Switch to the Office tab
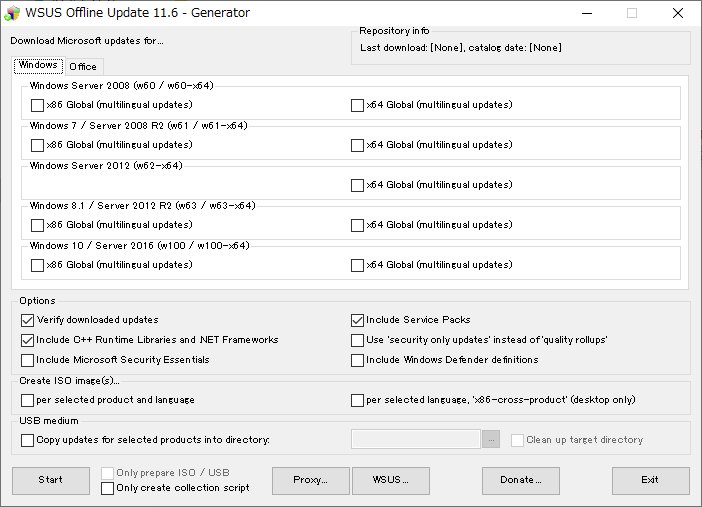Image resolution: width=702 pixels, height=507 pixels. click(x=83, y=67)
